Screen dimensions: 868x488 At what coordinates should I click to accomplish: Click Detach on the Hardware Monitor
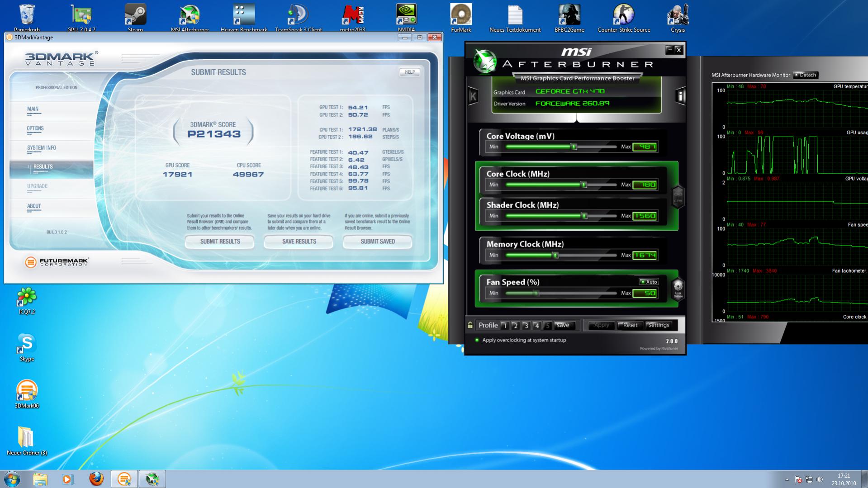[x=806, y=75]
